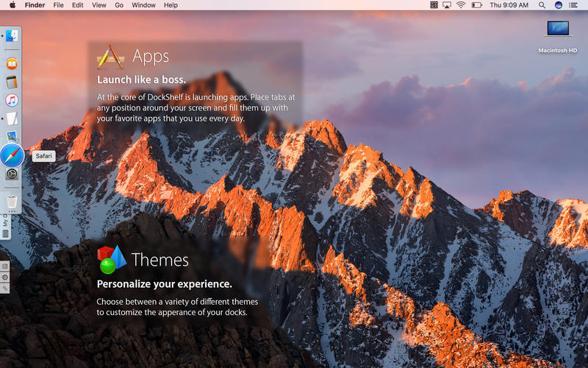Select the My D dock tab
Image resolution: width=588 pixels, height=368 pixels.
pyautogui.click(x=6, y=221)
